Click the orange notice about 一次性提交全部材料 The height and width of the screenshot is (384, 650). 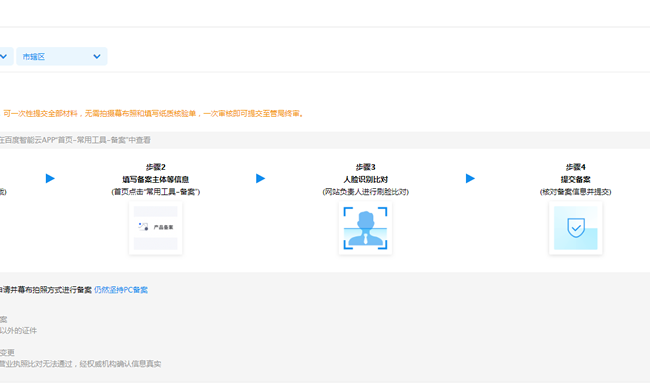point(154,114)
